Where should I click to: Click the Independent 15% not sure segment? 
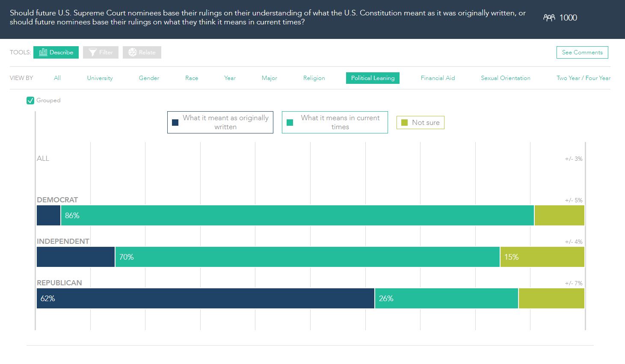pos(542,257)
